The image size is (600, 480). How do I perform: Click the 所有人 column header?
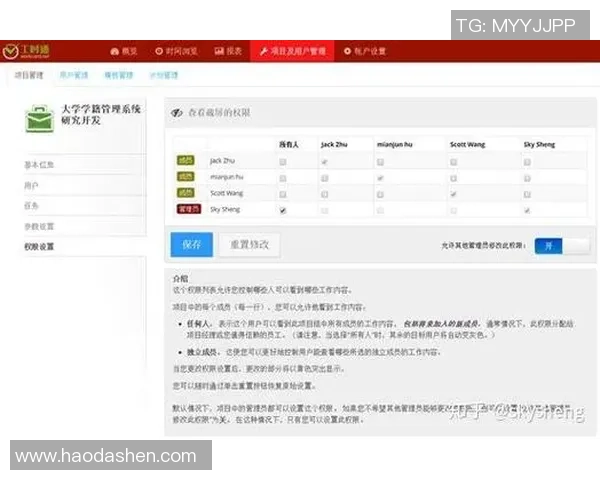pos(289,144)
